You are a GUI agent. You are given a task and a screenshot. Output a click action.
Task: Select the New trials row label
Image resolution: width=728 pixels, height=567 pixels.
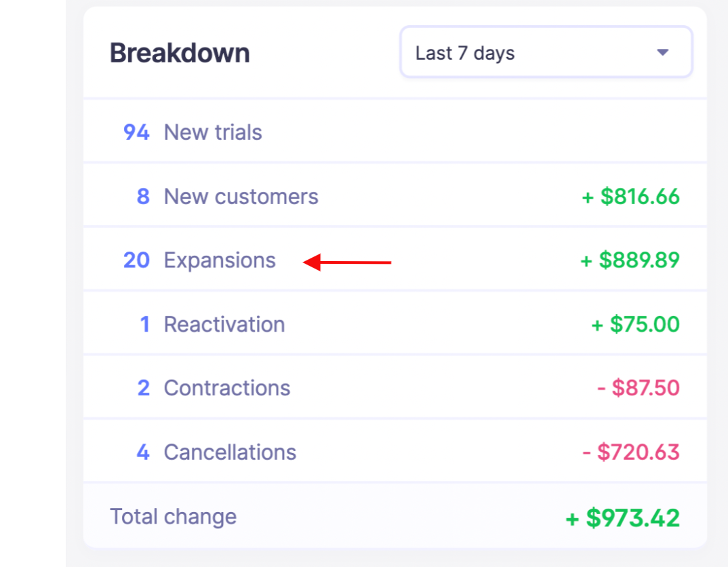(213, 132)
